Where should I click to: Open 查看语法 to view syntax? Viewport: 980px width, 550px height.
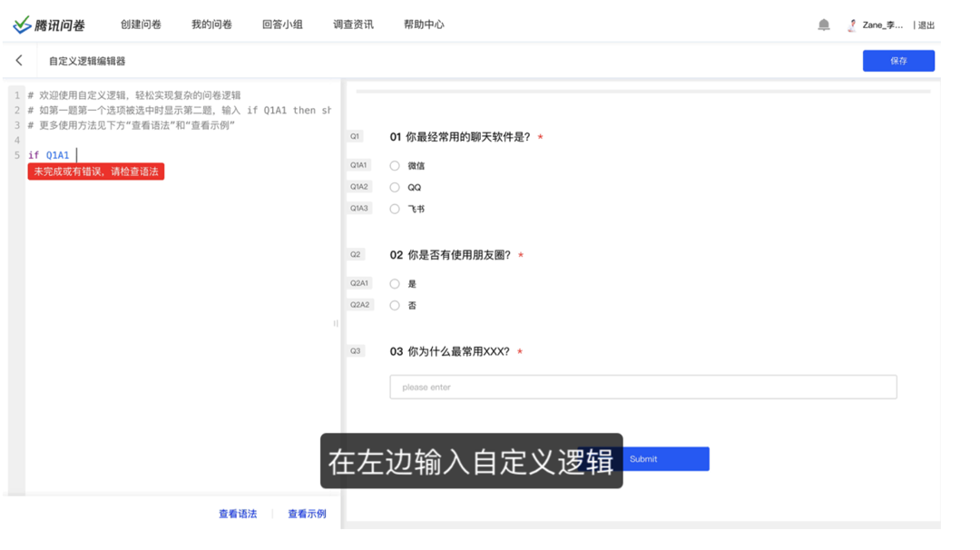coord(238,513)
